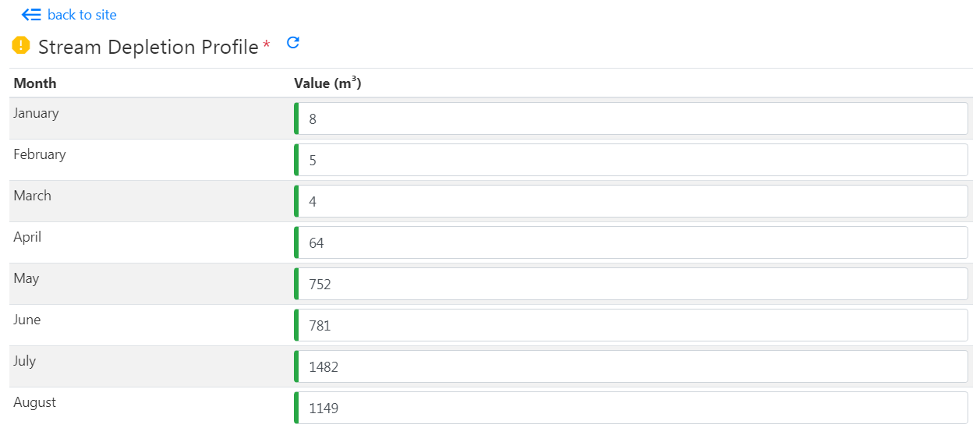Viewport: 980px width, 428px height.
Task: Click the yellow warning icon
Action: pyautogui.click(x=21, y=46)
